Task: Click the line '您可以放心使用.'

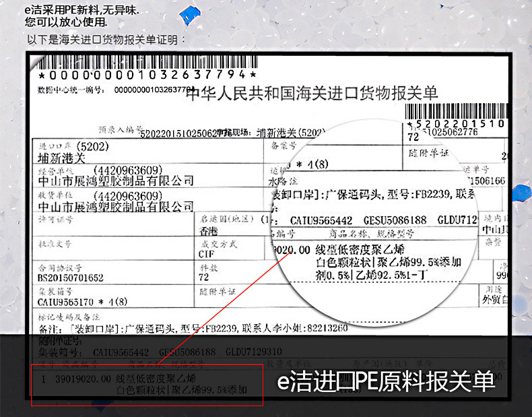Action: 66,22
